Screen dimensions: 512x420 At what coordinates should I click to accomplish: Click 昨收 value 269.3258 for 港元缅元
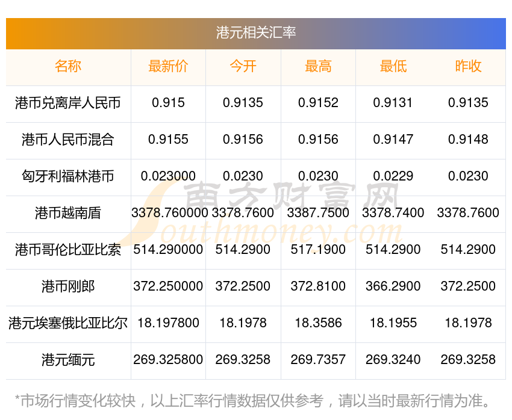click(x=468, y=360)
